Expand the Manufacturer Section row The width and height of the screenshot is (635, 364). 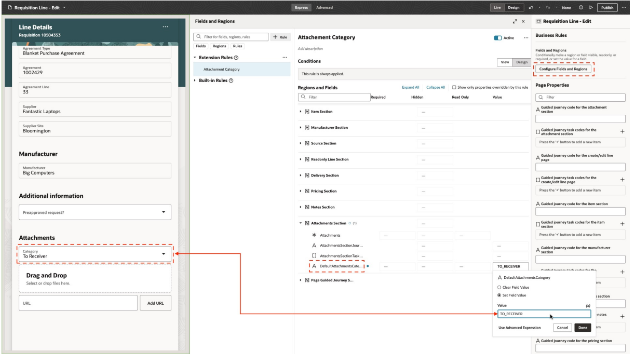(301, 128)
